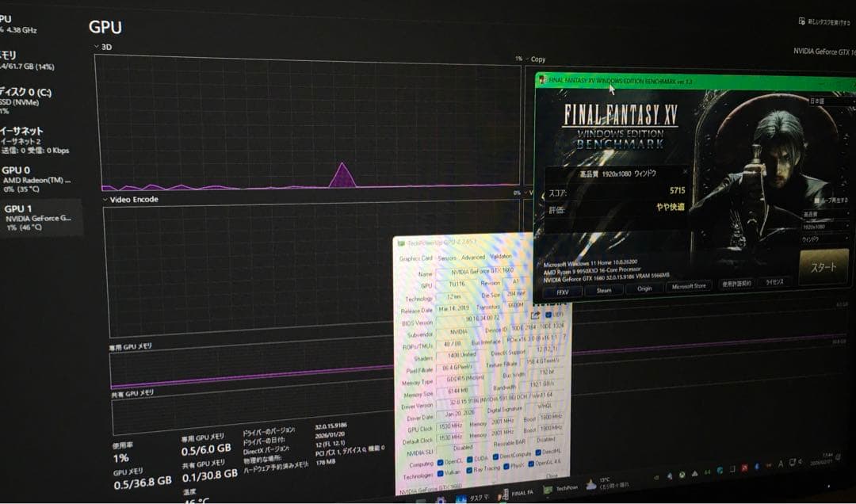856x504 pixels.
Task: Click the ライセンス button
Action: (x=774, y=282)
